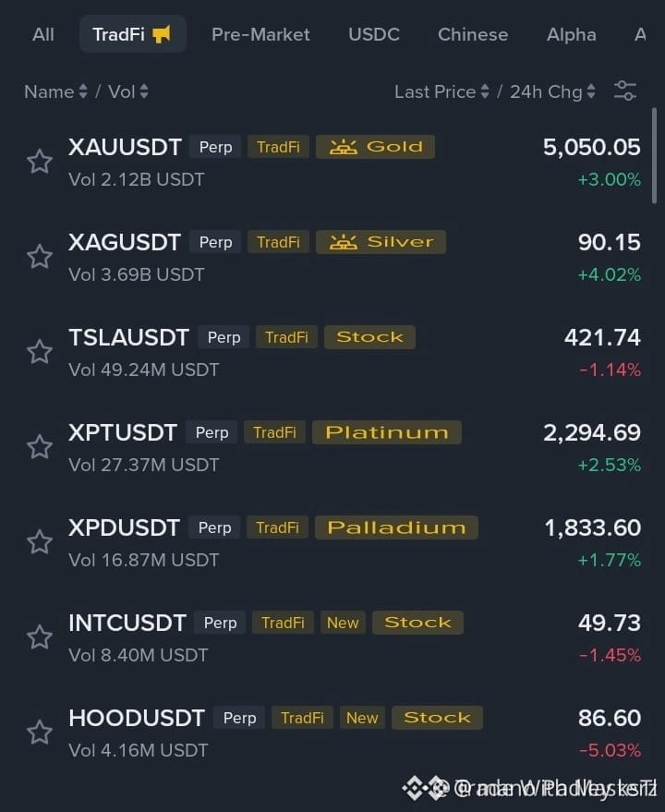Switch to the Pre-Market tab
The image size is (665, 812).
260,35
